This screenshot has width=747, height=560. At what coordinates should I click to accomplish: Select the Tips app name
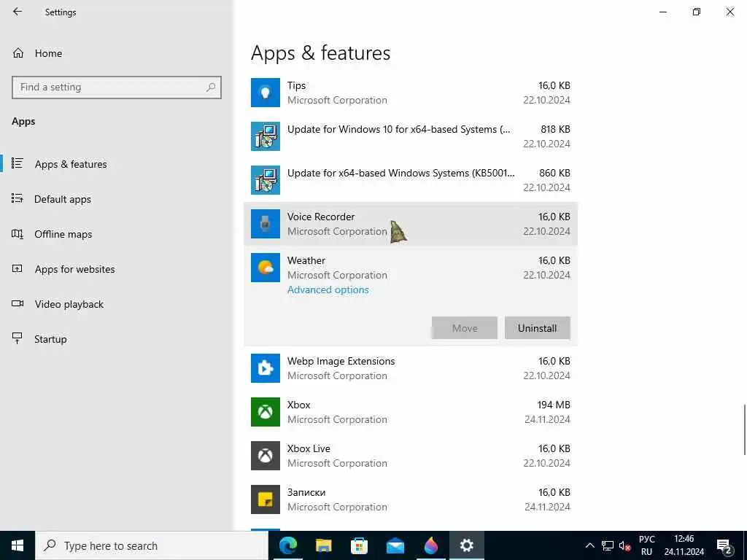click(x=296, y=86)
